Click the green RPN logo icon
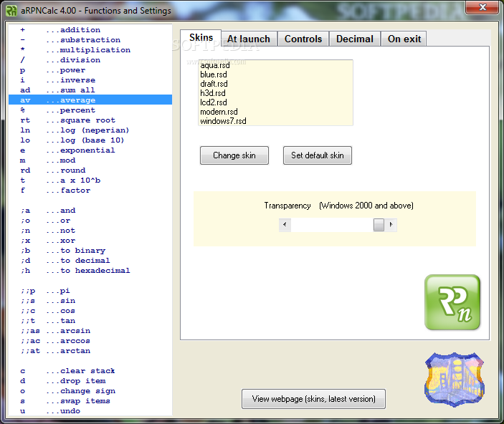Viewport: 504px width, 424px height. pos(452,302)
